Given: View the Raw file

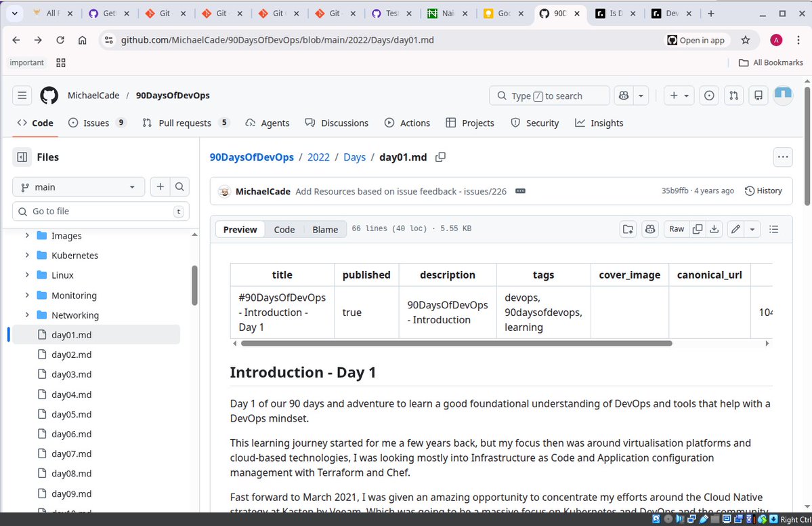Looking at the screenshot, I should coord(677,229).
